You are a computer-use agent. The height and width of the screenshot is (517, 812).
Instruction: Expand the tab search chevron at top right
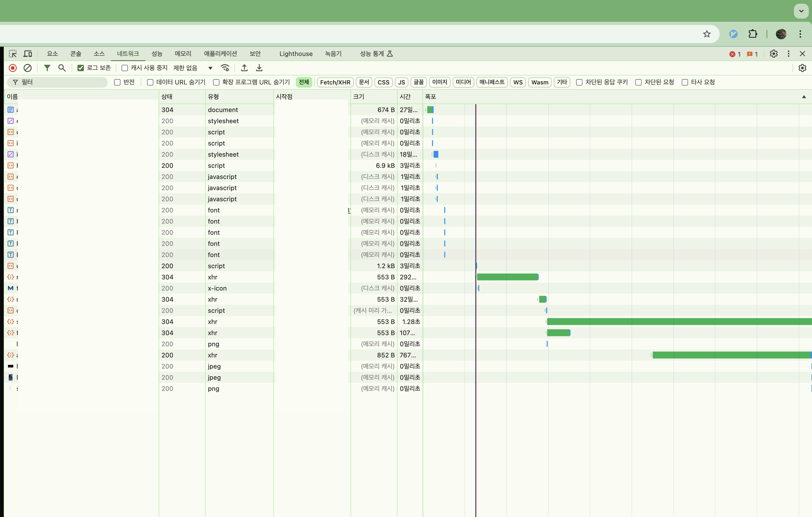(x=801, y=11)
